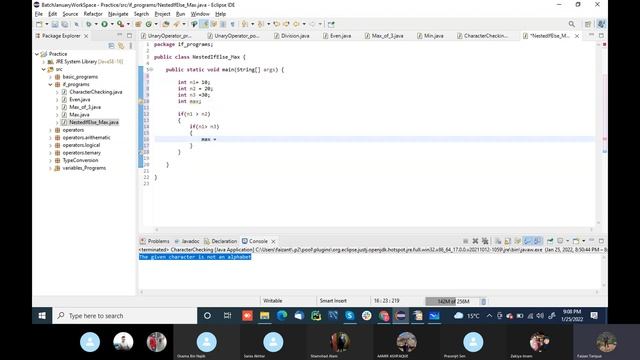Click the Windows taskbar search box
Screen dimensions: 640x360
point(125,316)
